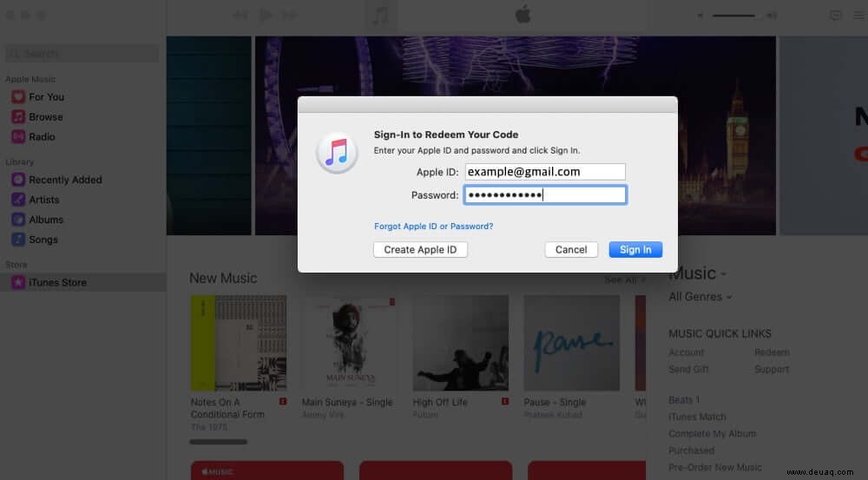
Task: Open Forgot Apple ID or Password link
Action: pos(433,226)
